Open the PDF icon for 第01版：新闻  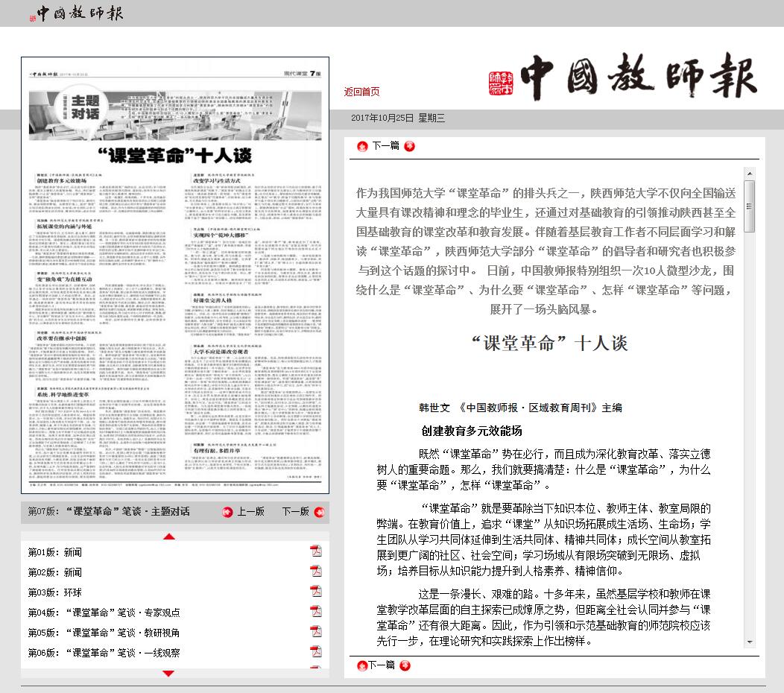[316, 551]
